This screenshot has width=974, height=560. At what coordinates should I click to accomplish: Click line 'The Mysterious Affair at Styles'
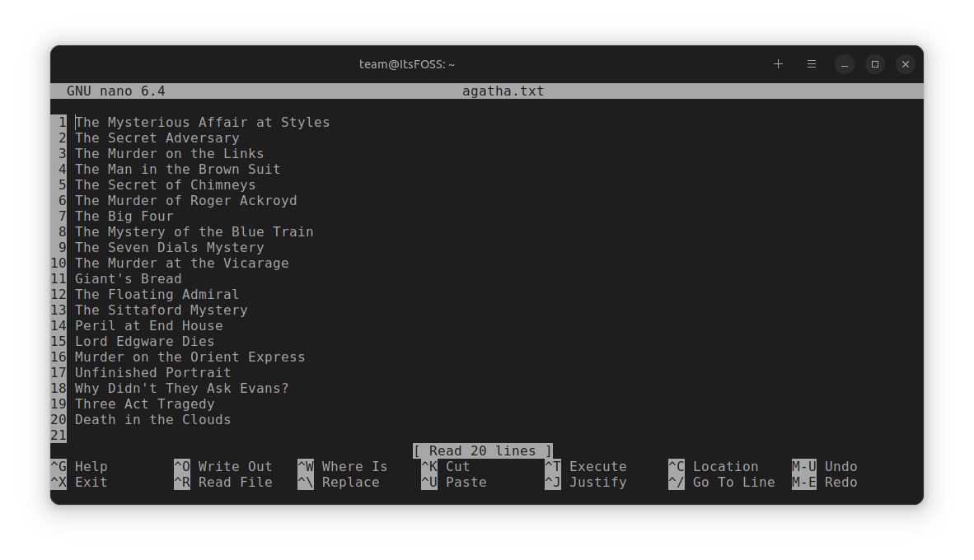pos(203,123)
